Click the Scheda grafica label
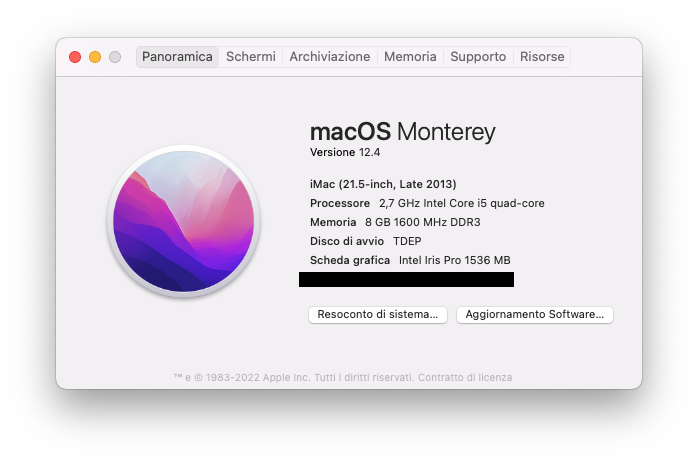Viewport: 698px width, 463px height. pos(350,260)
